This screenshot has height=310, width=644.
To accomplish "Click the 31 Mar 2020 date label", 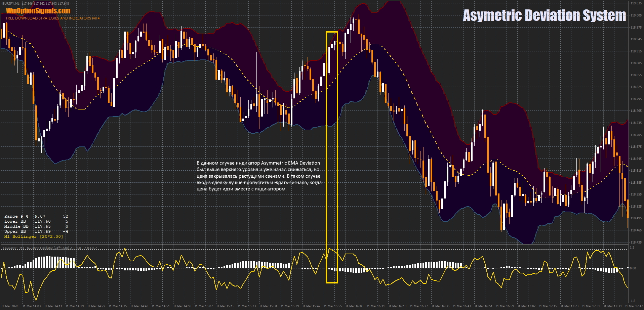I will click(x=10, y=306).
